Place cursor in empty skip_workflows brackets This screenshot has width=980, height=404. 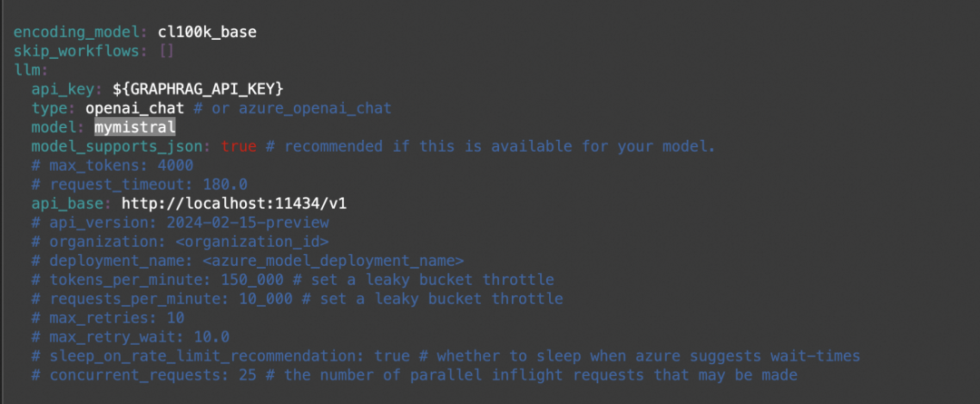(x=166, y=51)
